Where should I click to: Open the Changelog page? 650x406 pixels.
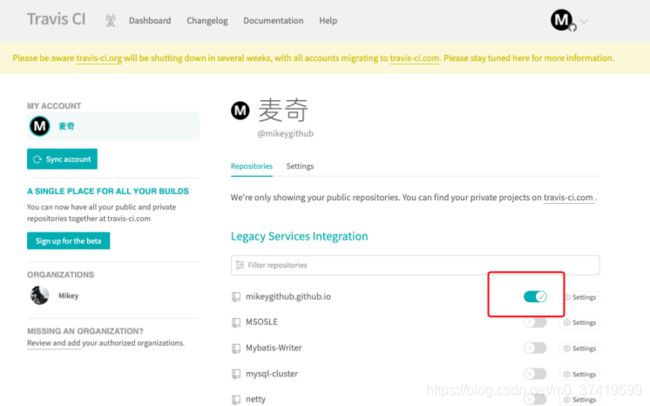tap(207, 21)
